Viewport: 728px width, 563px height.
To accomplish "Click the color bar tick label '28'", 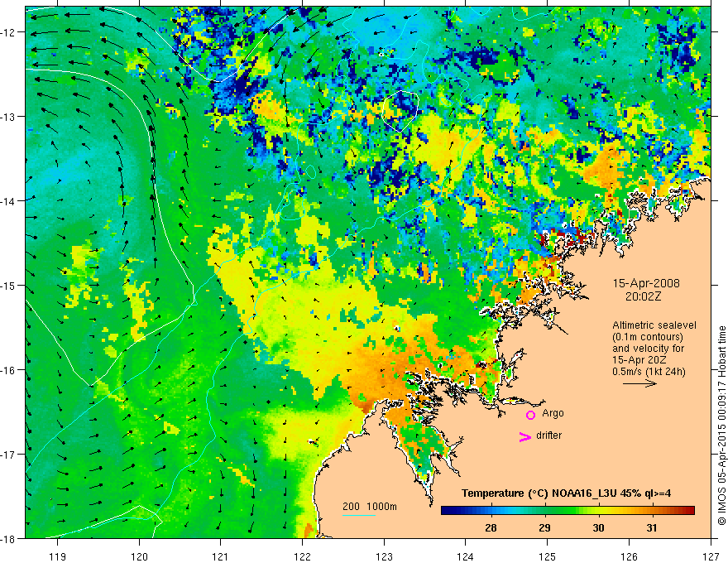I will [x=491, y=527].
